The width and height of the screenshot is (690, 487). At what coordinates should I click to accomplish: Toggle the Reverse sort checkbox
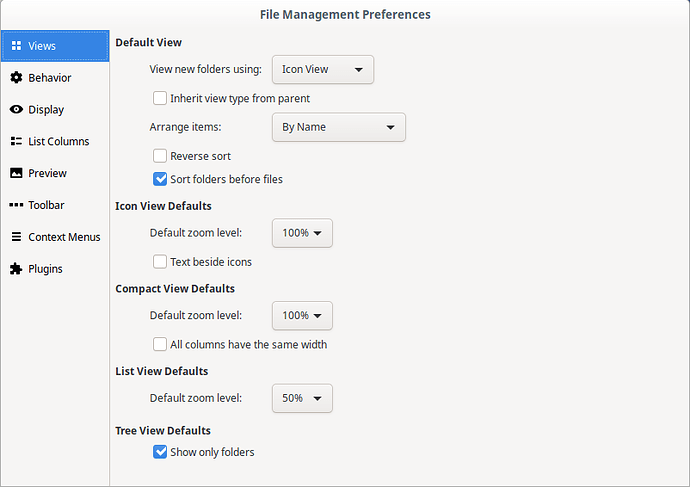coord(160,156)
